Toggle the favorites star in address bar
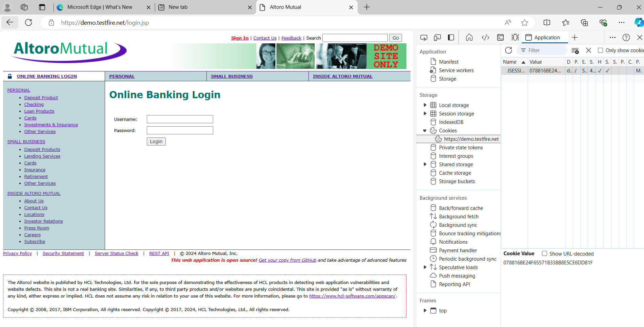Screen dimensions: 644x327 click(x=525, y=23)
